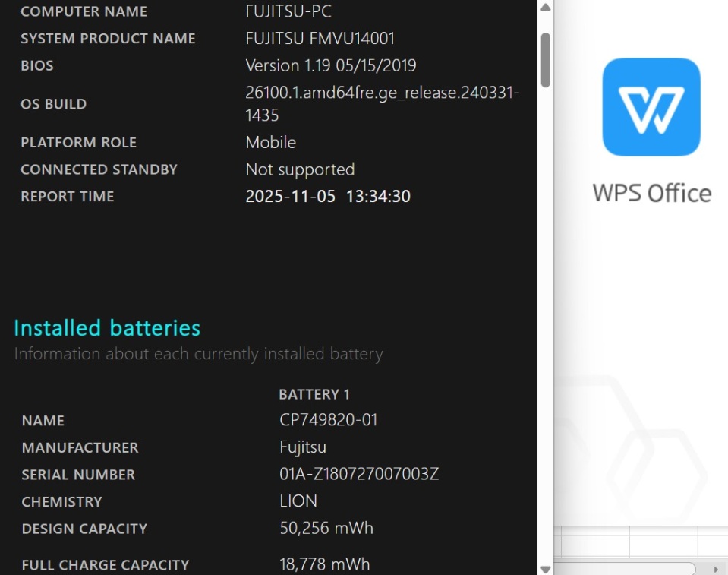This screenshot has height=575, width=728.
Task: Click the BIOS value 'Version 1.19 05/15/2019'
Action: [330, 65]
